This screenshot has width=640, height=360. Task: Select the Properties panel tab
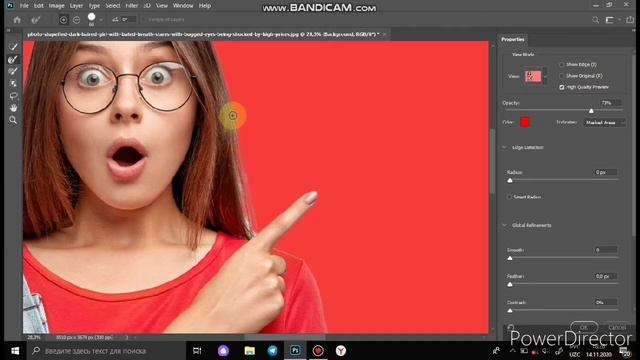pyautogui.click(x=513, y=40)
